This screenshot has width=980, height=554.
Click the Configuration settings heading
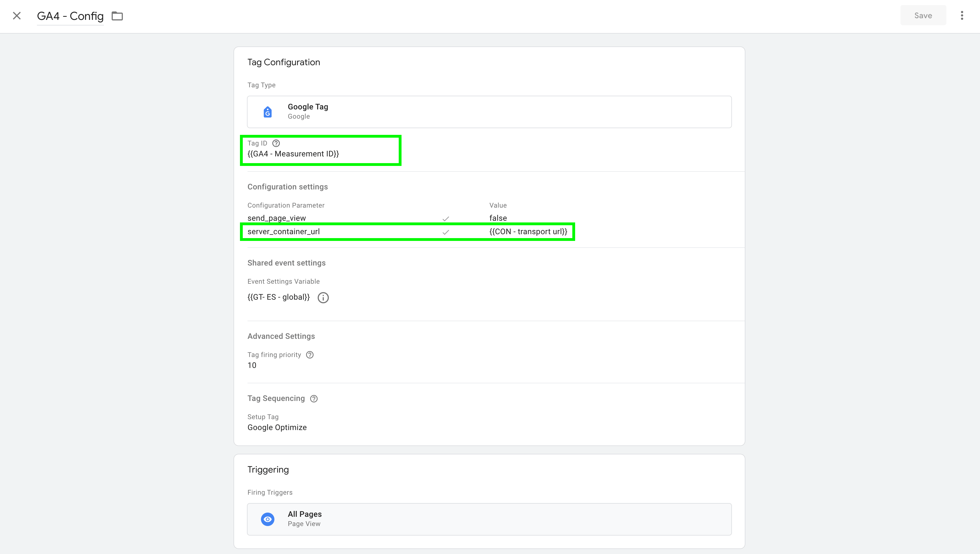pos(288,187)
